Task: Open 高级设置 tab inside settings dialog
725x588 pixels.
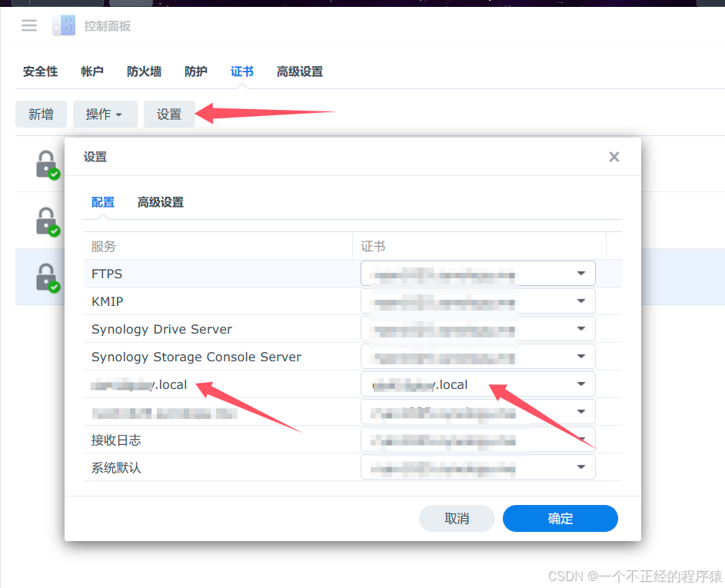Action: pos(161,202)
